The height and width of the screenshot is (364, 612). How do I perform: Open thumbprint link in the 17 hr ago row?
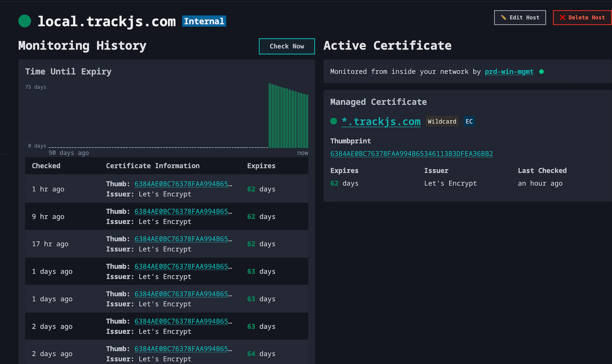[183, 239]
